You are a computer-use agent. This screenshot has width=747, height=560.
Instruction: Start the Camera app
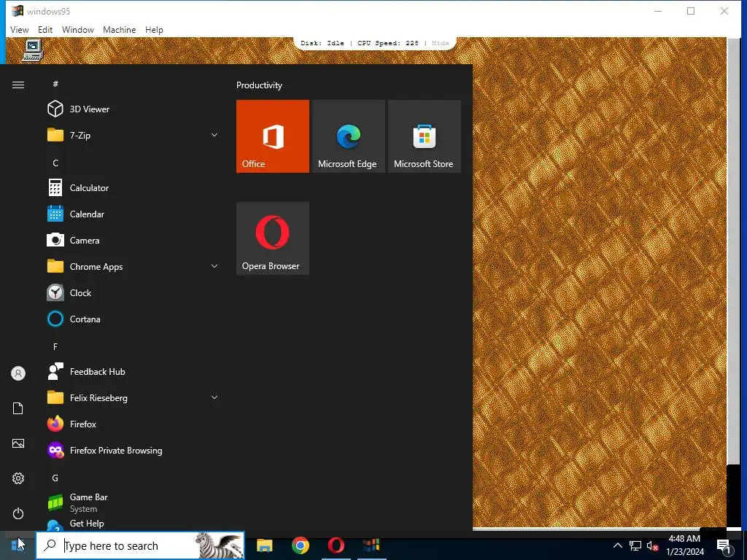pos(133,240)
